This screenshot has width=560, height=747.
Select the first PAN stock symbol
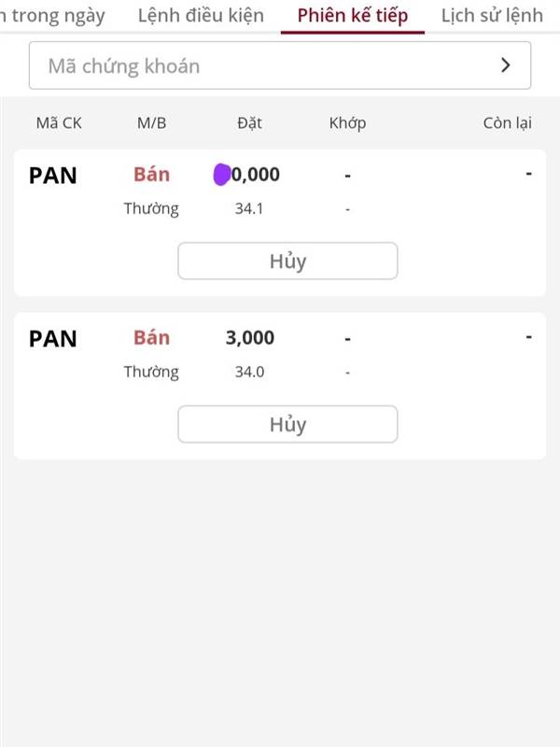(x=53, y=176)
